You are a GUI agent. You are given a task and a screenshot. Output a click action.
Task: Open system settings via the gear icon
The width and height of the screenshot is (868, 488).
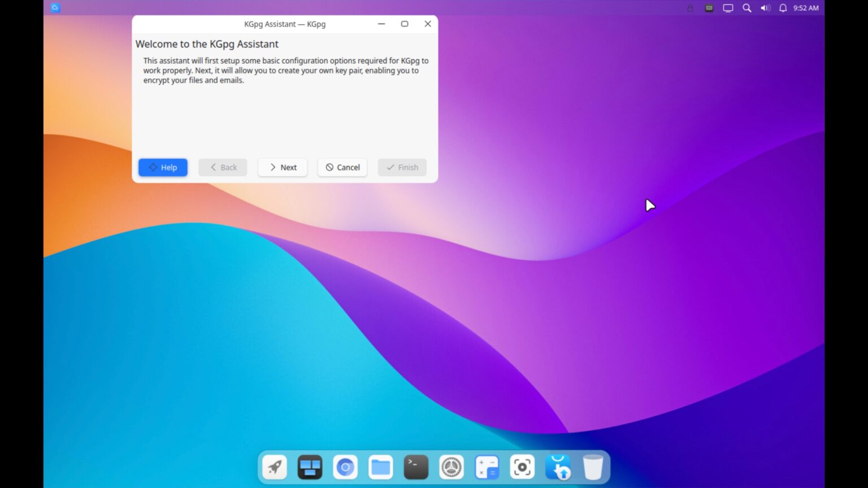[452, 467]
